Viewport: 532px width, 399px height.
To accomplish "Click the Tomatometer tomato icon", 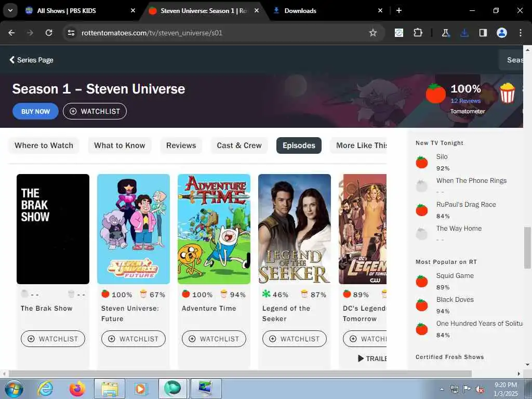I will (436, 94).
